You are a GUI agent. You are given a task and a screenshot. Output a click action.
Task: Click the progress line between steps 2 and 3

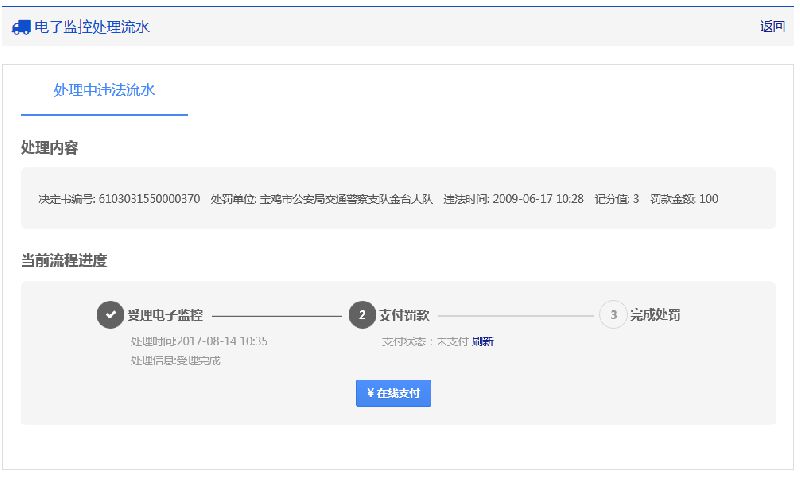(515, 316)
